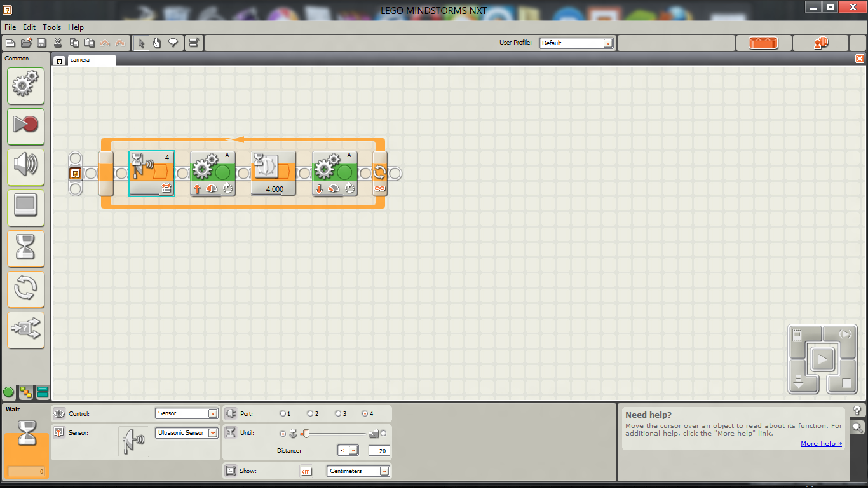Viewport: 868px width, 489px height.
Task: Open the Control dropdown showing Sensor
Action: [x=187, y=413]
